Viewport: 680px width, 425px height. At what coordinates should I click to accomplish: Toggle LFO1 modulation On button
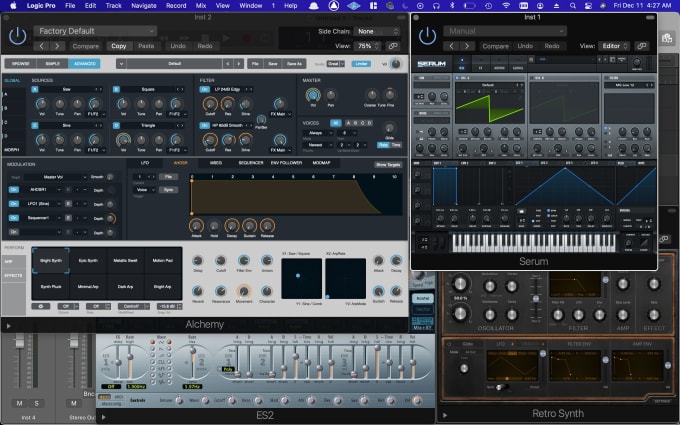pos(14,204)
